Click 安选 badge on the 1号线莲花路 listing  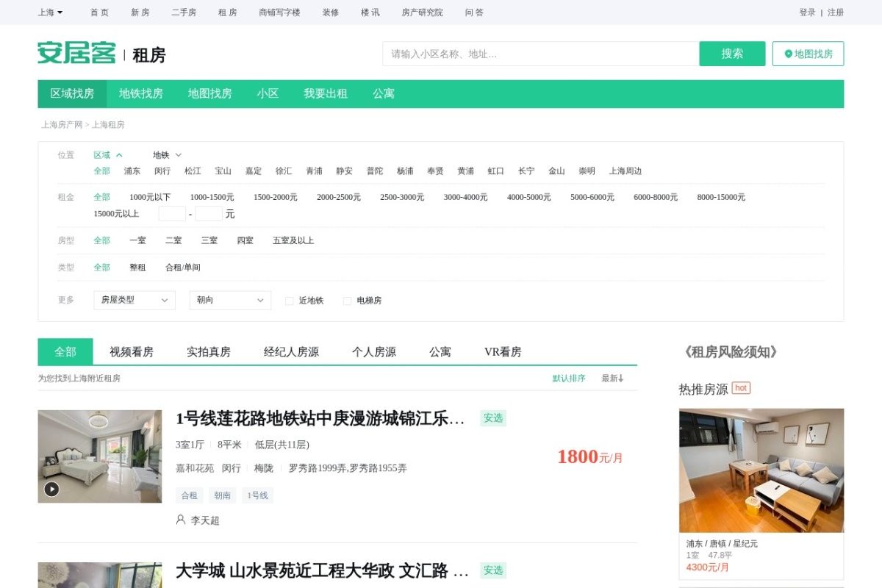(x=493, y=418)
